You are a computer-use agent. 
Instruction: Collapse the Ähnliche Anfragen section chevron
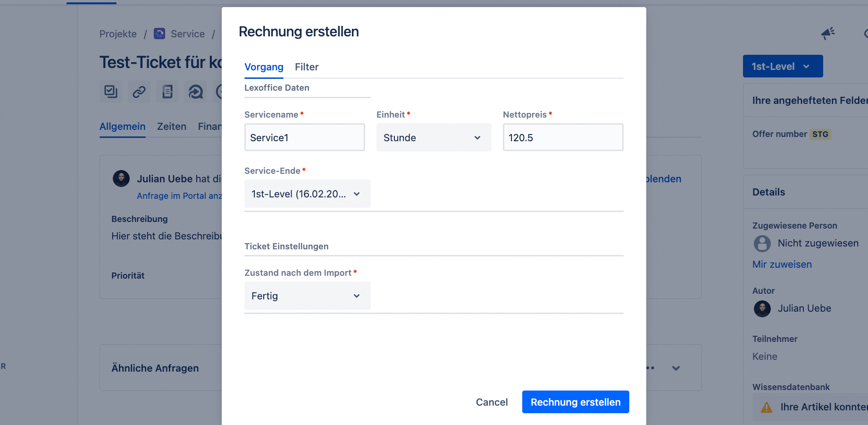pyautogui.click(x=676, y=368)
